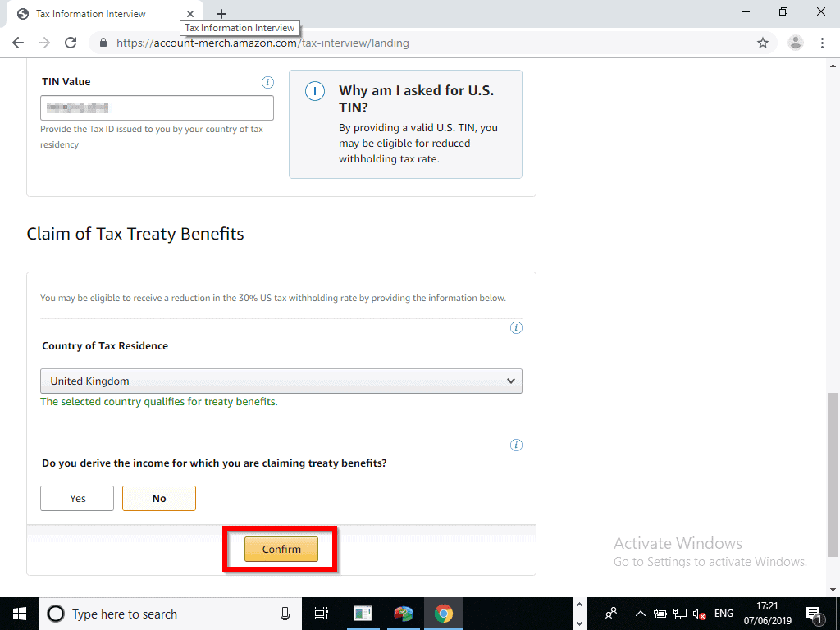The width and height of the screenshot is (840, 630).
Task: Reload the tax interview page
Action: 71,43
